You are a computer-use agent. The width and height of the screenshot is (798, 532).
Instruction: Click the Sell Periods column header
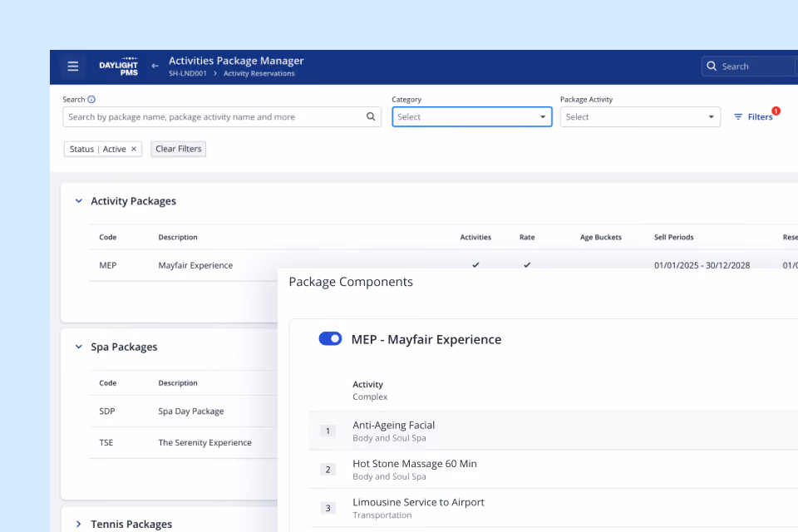674,237
